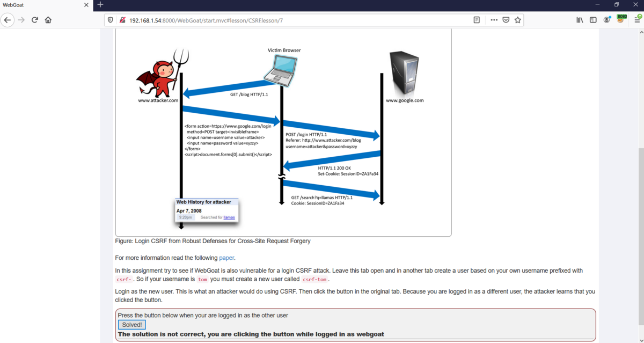The width and height of the screenshot is (644, 343).
Task: Open the browser home page
Action: [48, 20]
